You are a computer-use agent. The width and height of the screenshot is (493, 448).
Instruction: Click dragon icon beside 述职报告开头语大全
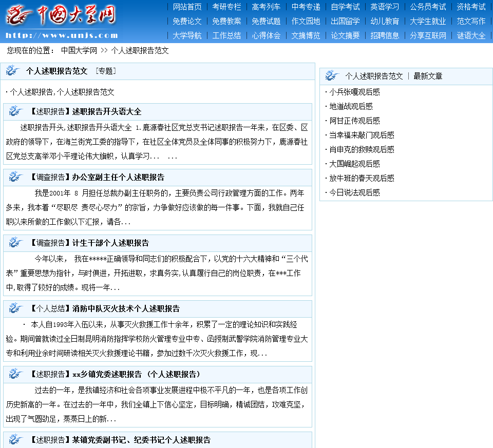pyautogui.click(x=16, y=111)
